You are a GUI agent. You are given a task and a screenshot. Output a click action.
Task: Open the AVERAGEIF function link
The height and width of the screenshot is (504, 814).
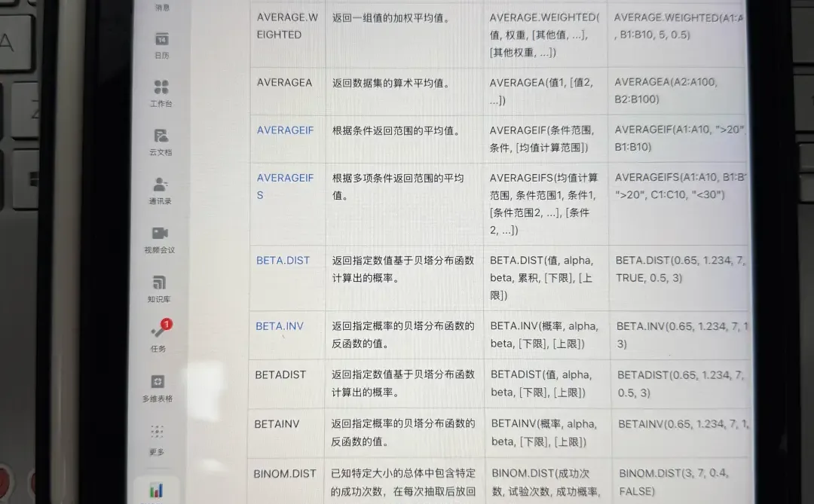(x=285, y=130)
